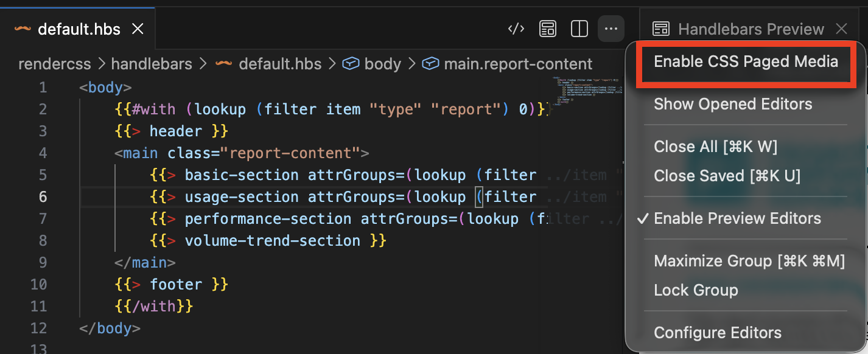Click 'performance-section' partial name on line 7
Viewport: 868px width, 354px height.
pyautogui.click(x=268, y=219)
